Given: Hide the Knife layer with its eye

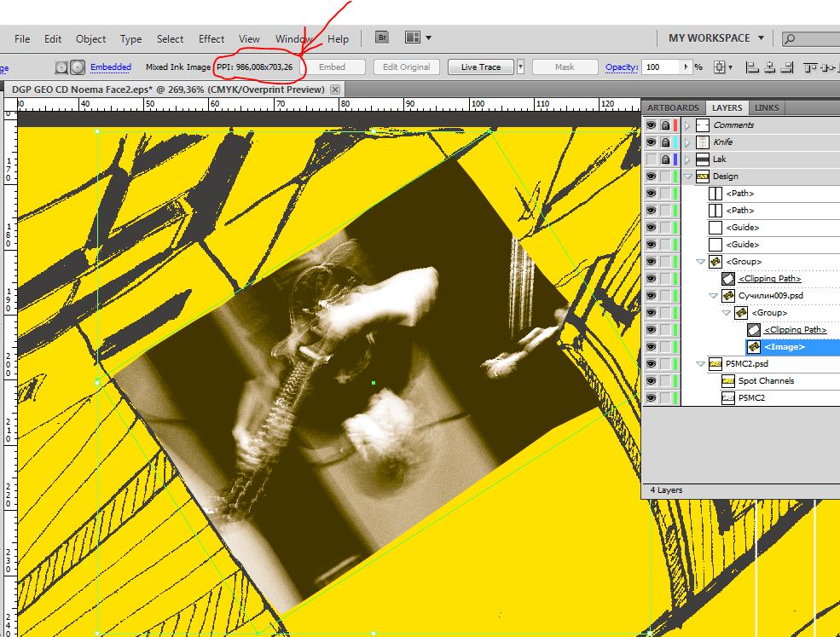Looking at the screenshot, I should pos(651,142).
